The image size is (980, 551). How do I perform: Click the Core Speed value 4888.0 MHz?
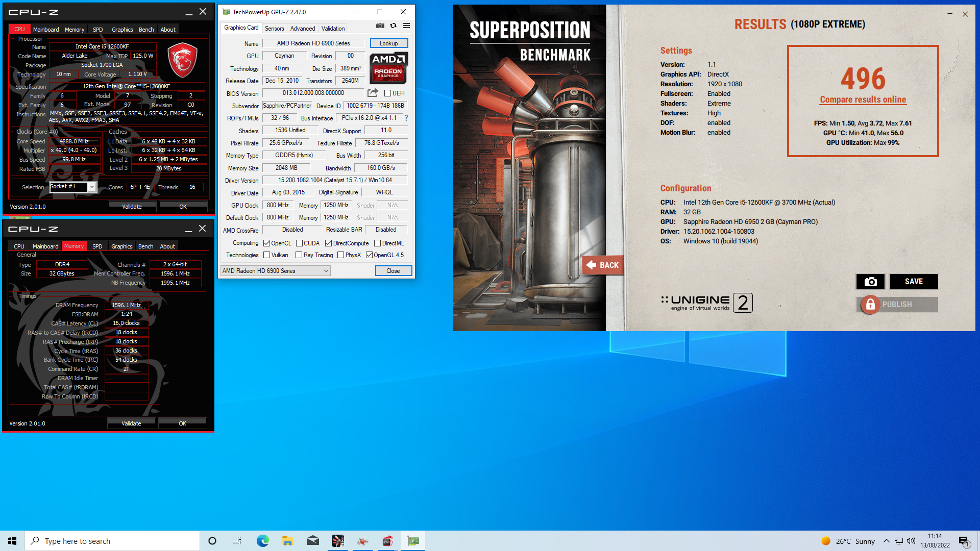[x=74, y=141]
